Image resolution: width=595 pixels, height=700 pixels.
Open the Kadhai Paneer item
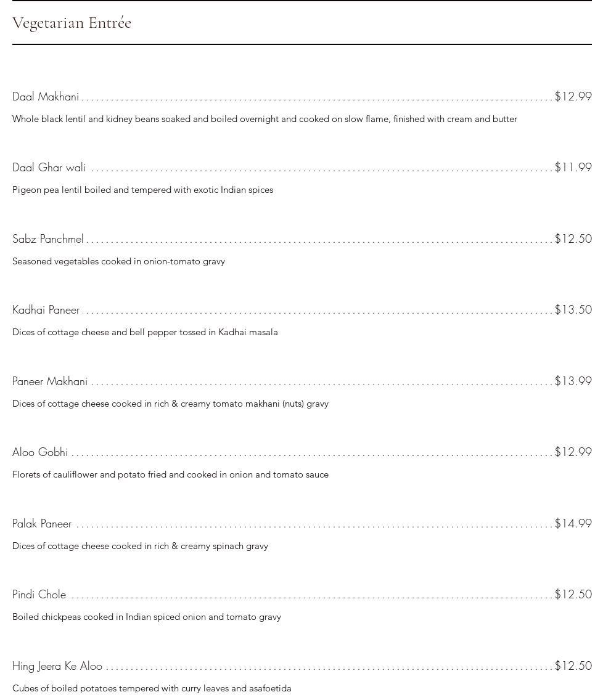(46, 310)
